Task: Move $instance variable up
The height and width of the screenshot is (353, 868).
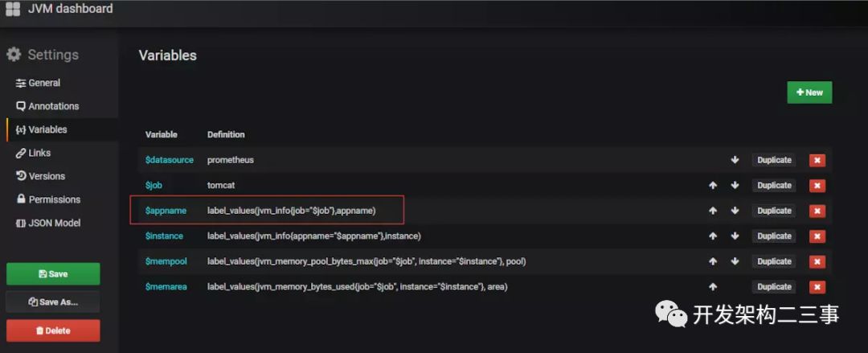Action: (713, 236)
